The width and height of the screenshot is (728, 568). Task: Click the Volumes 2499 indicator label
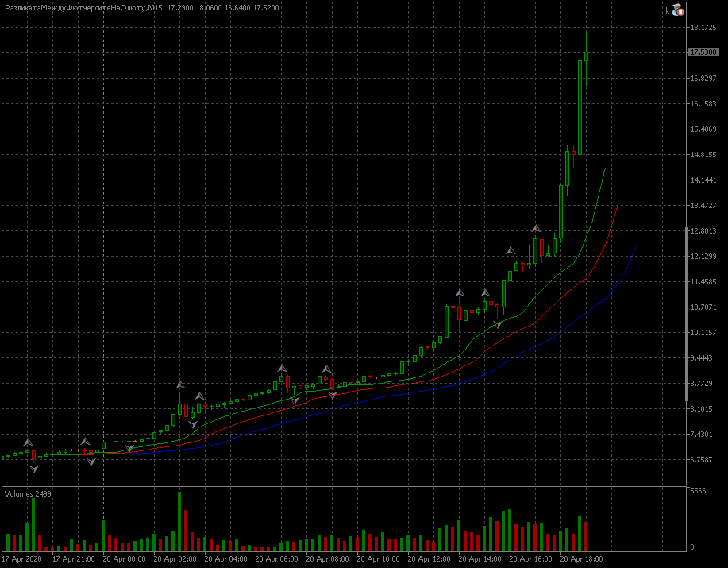tap(28, 494)
